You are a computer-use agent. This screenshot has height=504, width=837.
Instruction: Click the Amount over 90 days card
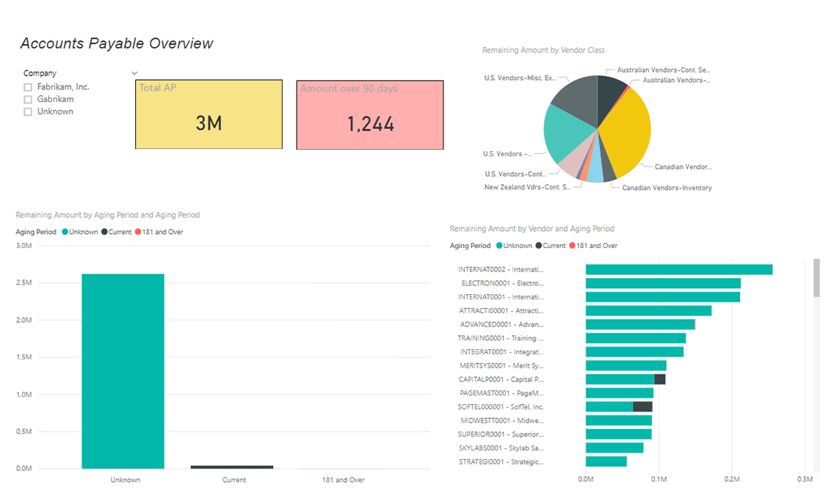tap(370, 114)
